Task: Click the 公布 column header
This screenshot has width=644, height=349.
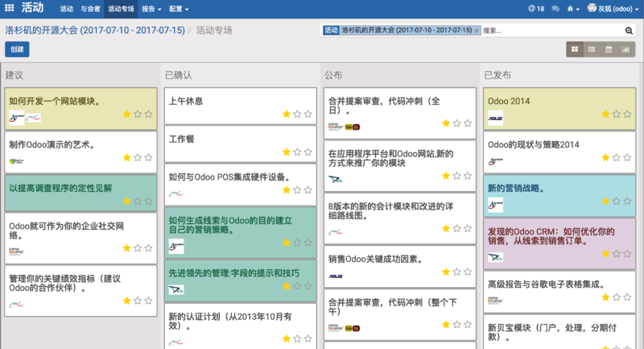Action: pos(333,75)
